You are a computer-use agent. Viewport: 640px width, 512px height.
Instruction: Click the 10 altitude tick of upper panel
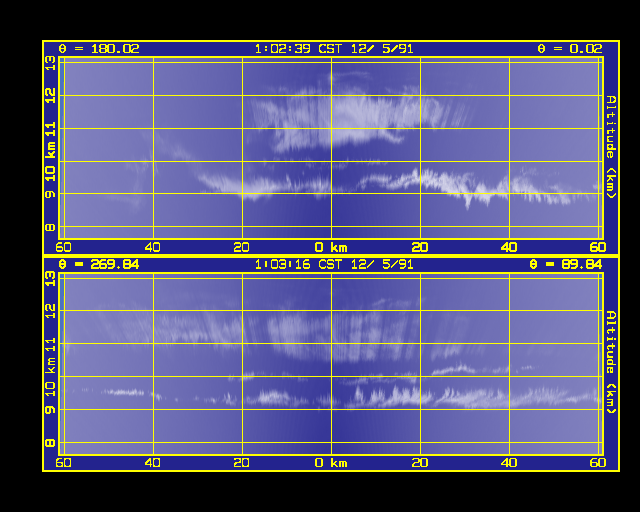click(x=50, y=174)
